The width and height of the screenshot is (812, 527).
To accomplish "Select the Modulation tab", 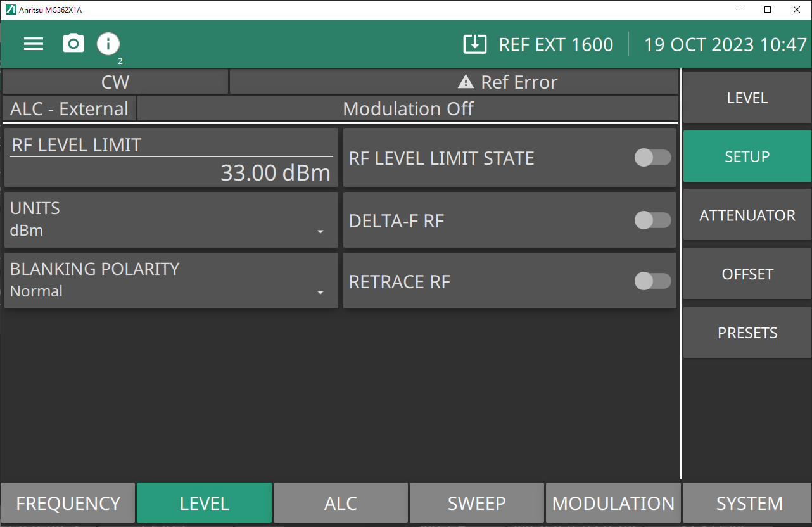I will click(613, 504).
